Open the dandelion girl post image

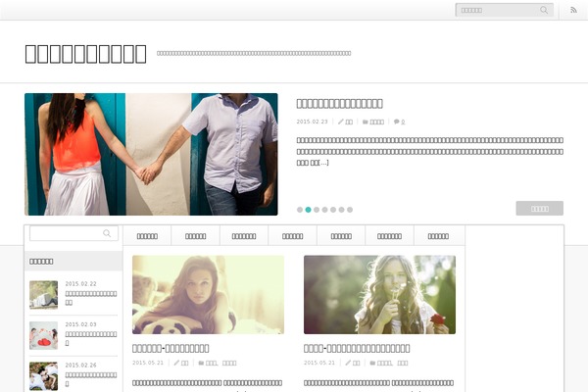[379, 294]
